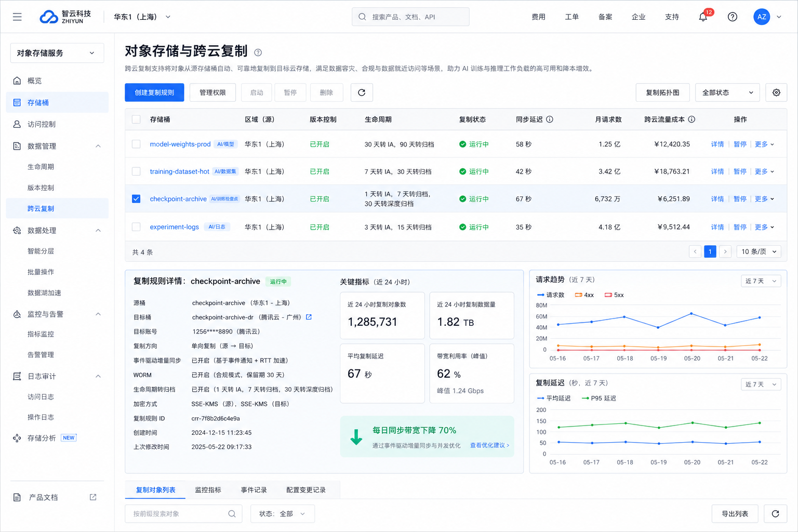Open the 查看优化建议 link
The height and width of the screenshot is (532, 798).
click(x=489, y=445)
